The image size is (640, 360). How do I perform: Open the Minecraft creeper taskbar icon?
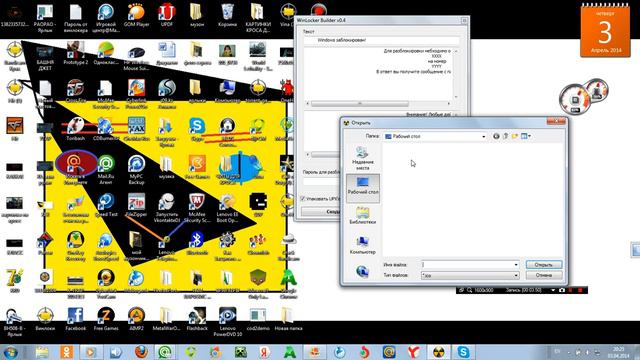(x=240, y=352)
